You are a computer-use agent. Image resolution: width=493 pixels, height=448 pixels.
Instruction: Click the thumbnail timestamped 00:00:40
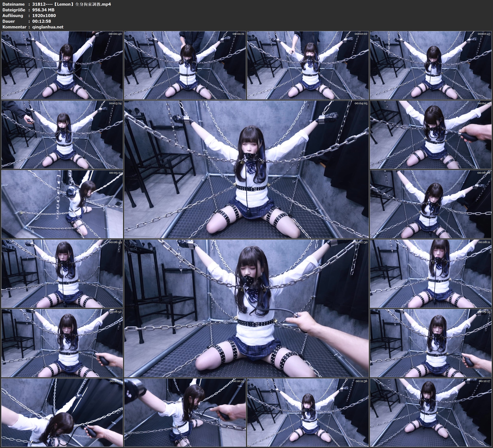click(62, 65)
